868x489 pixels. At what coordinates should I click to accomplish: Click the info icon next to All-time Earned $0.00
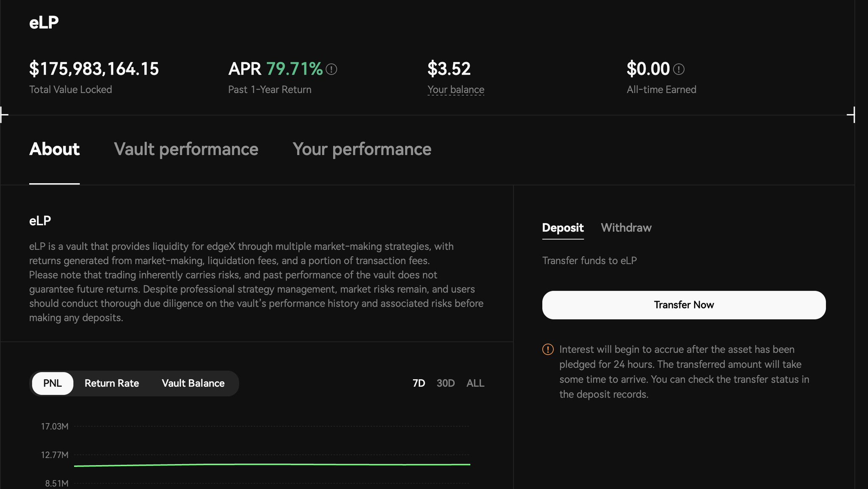click(678, 69)
